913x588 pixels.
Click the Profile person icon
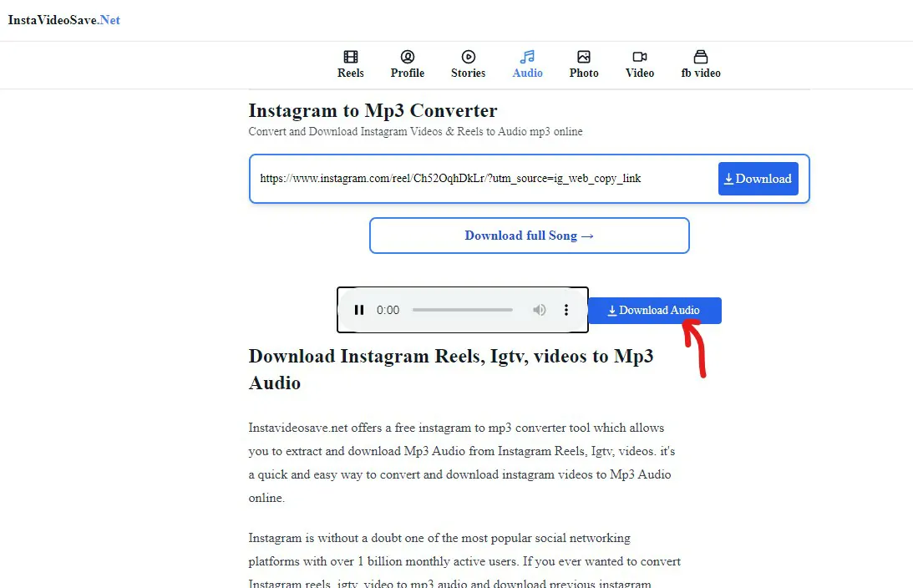click(408, 57)
